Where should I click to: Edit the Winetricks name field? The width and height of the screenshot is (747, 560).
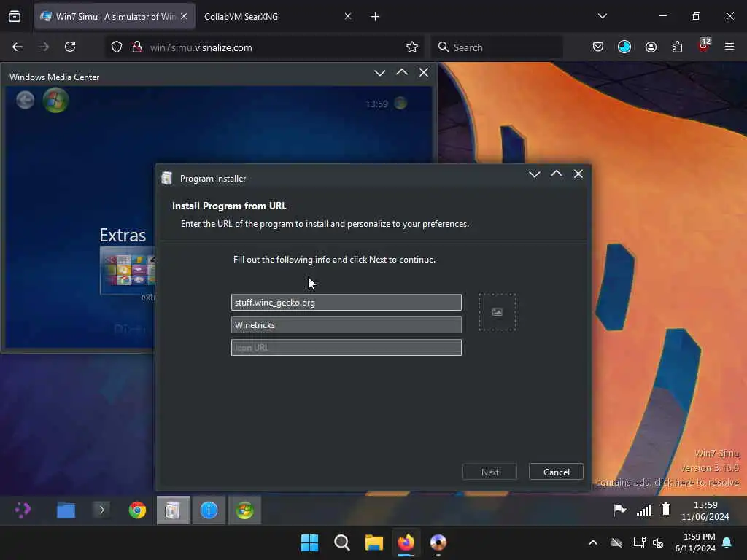[x=347, y=324]
